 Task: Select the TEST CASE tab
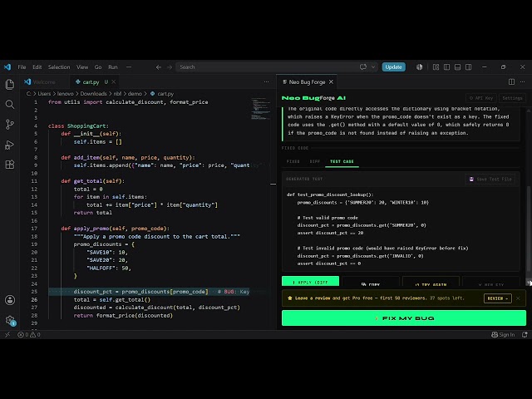pyautogui.click(x=342, y=161)
